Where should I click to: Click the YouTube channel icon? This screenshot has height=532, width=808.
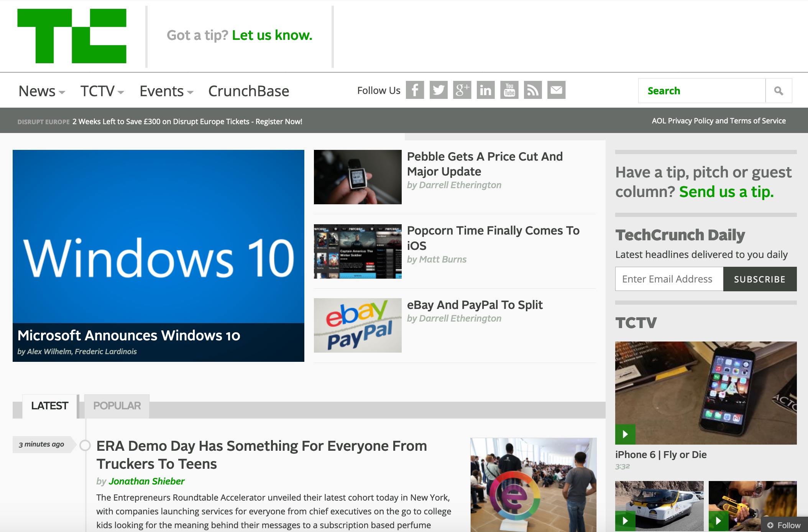(509, 90)
